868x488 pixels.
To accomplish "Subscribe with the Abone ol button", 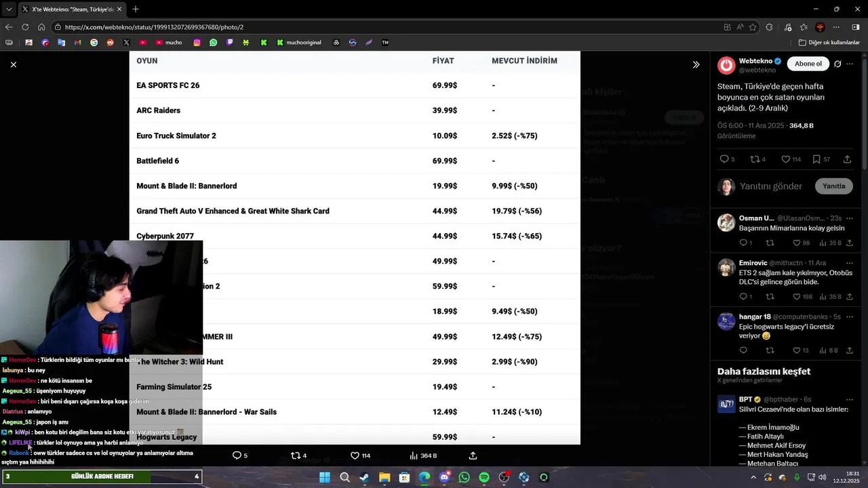I will (808, 64).
